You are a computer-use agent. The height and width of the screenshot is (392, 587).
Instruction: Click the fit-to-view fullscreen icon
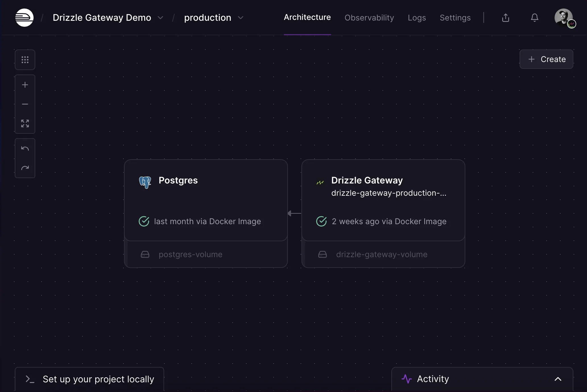pos(25,123)
